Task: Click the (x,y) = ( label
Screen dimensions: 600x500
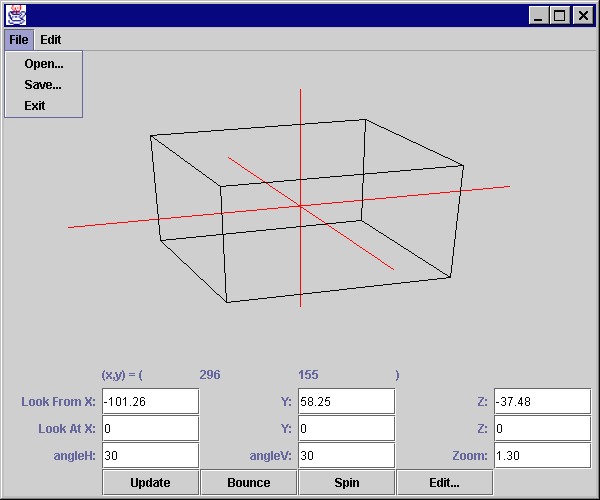Action: tap(122, 375)
